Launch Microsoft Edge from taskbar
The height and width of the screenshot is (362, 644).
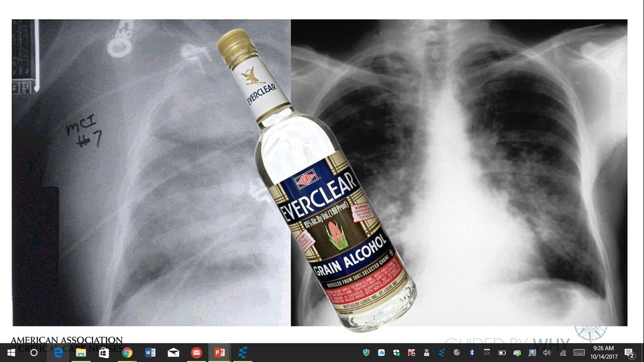point(58,353)
